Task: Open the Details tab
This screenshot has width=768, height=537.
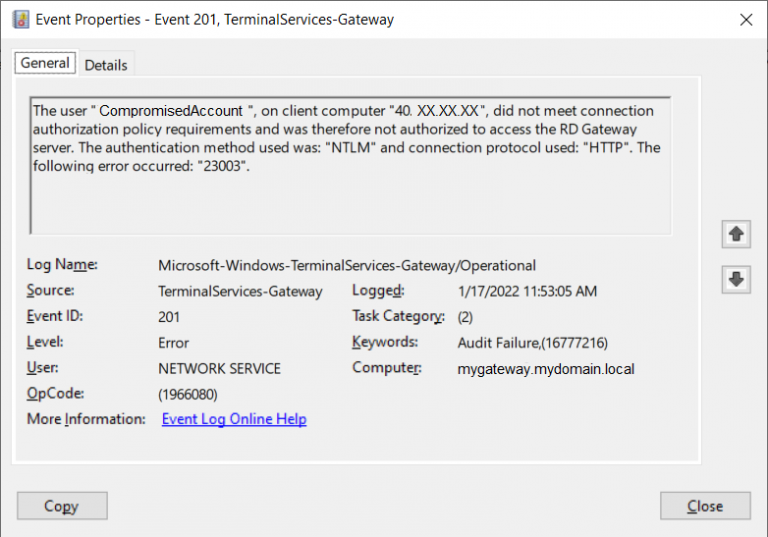Action: tap(106, 65)
